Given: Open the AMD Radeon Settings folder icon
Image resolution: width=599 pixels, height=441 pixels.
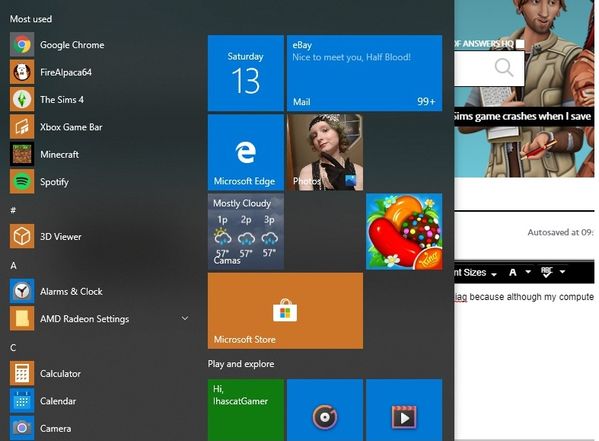Looking at the screenshot, I should 22,319.
